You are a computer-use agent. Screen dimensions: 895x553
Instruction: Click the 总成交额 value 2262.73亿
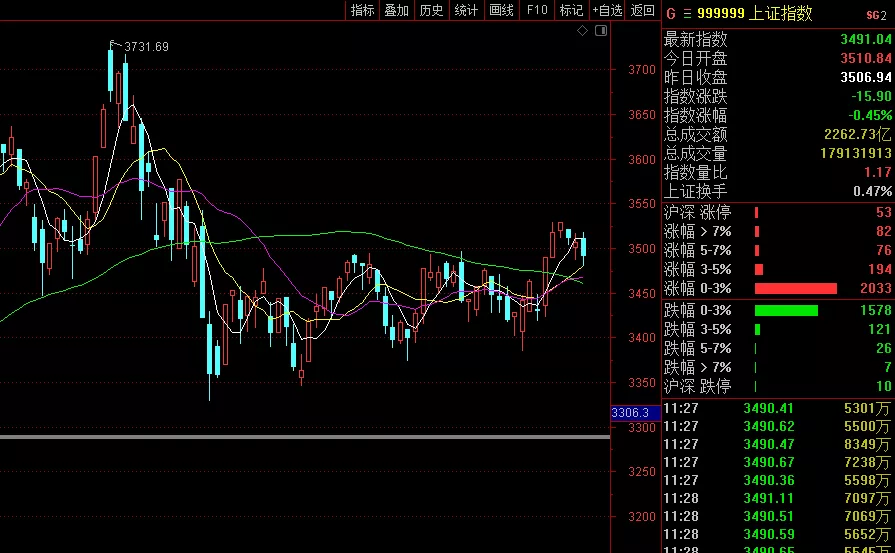[x=857, y=134]
